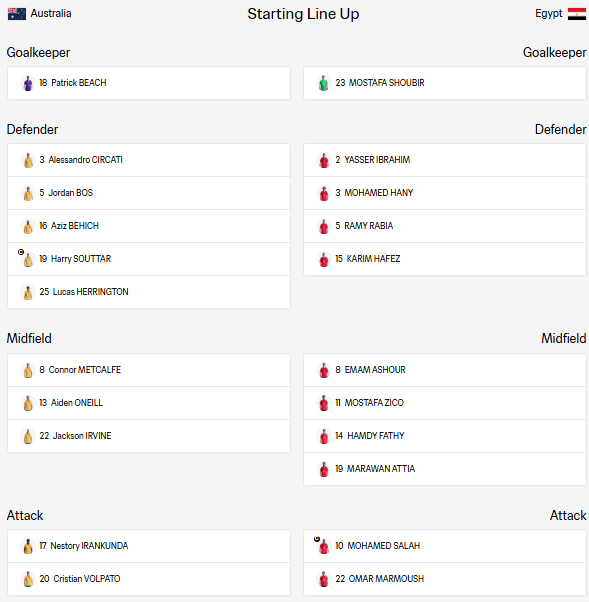Click the Egypt team name
Viewport: 589px width, 602px height.
point(548,14)
